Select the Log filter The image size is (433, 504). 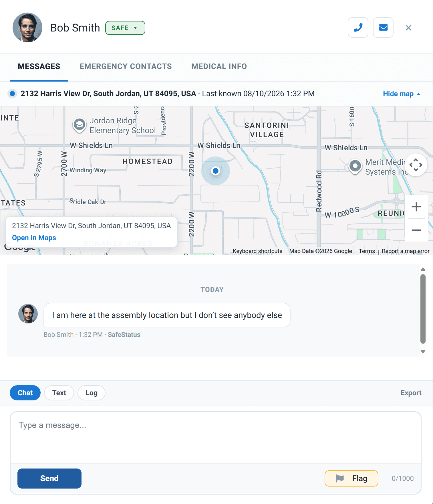[92, 393]
